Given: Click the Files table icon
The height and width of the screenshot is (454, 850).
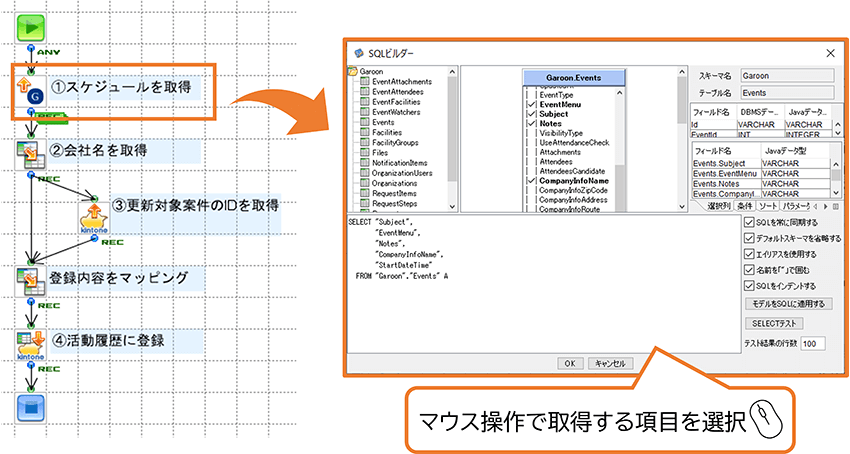Looking at the screenshot, I should [365, 152].
